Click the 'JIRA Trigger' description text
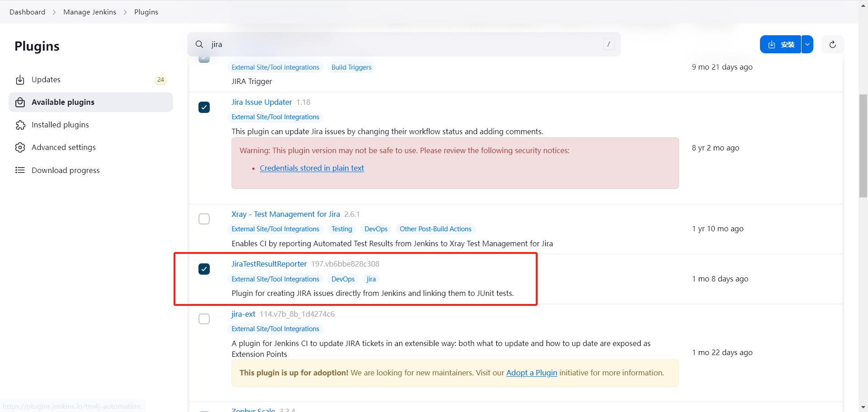The image size is (868, 412). [252, 81]
